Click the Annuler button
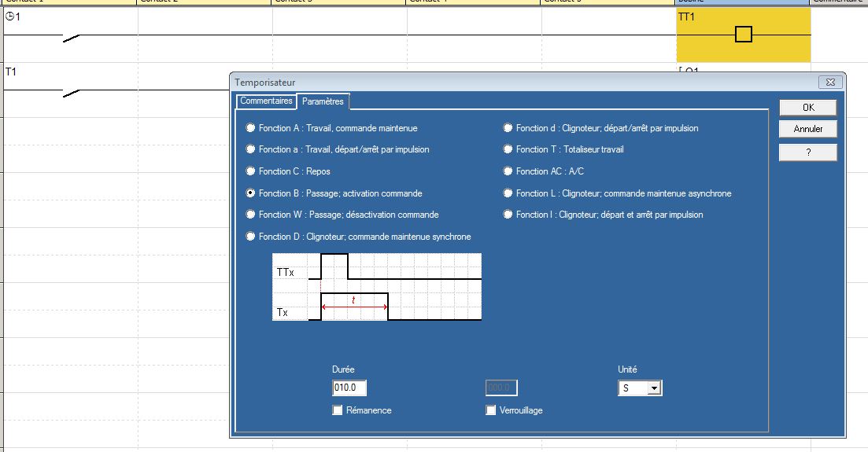The image size is (868, 452). [807, 129]
